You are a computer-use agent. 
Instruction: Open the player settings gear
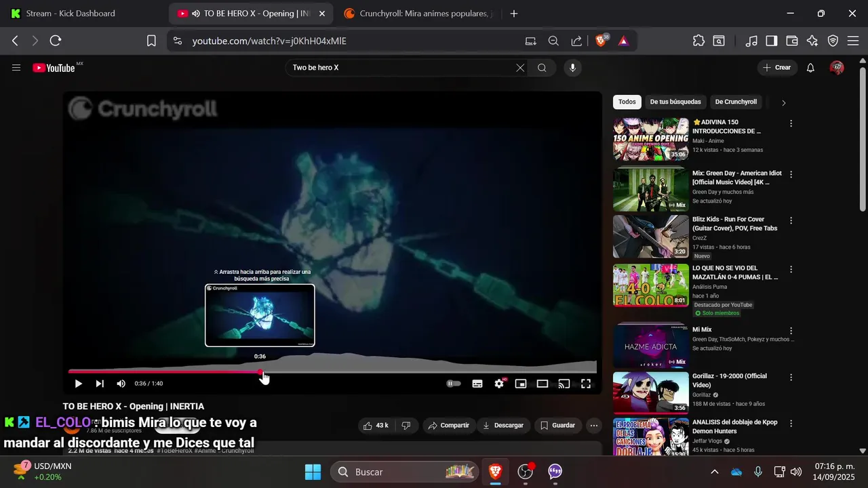499,384
